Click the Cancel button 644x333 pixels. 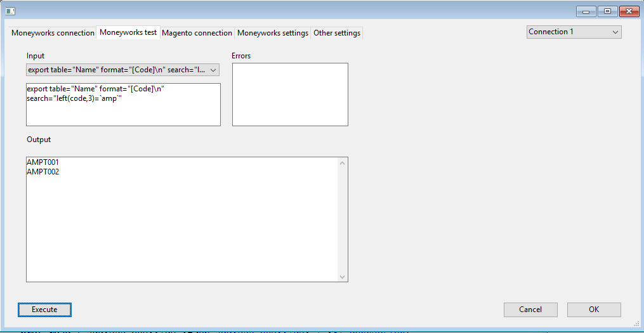click(530, 310)
